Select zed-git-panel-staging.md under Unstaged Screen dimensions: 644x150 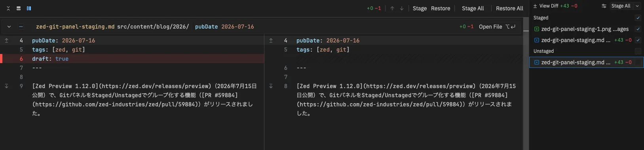pos(586,62)
